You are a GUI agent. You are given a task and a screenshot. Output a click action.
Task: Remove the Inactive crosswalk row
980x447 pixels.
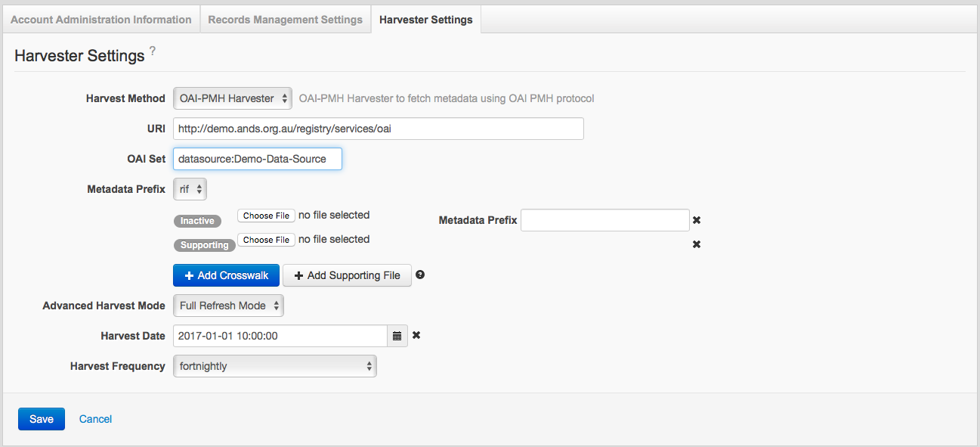697,220
